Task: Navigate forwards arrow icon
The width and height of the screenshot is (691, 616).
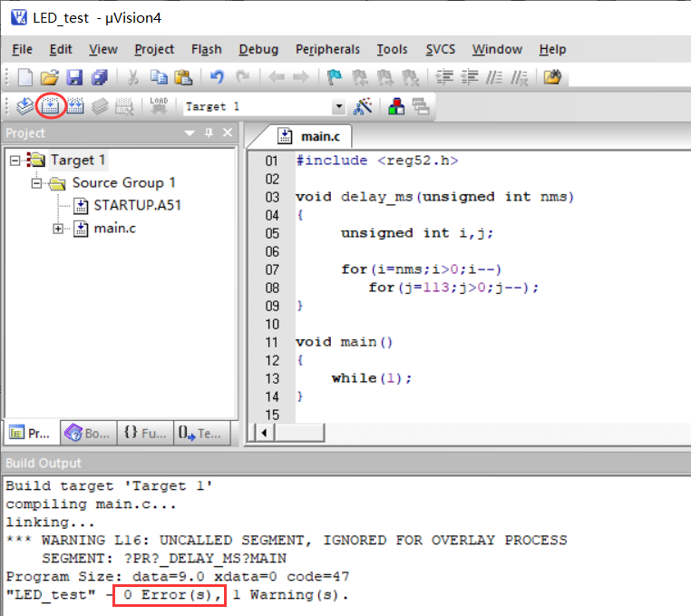Action: click(x=301, y=77)
